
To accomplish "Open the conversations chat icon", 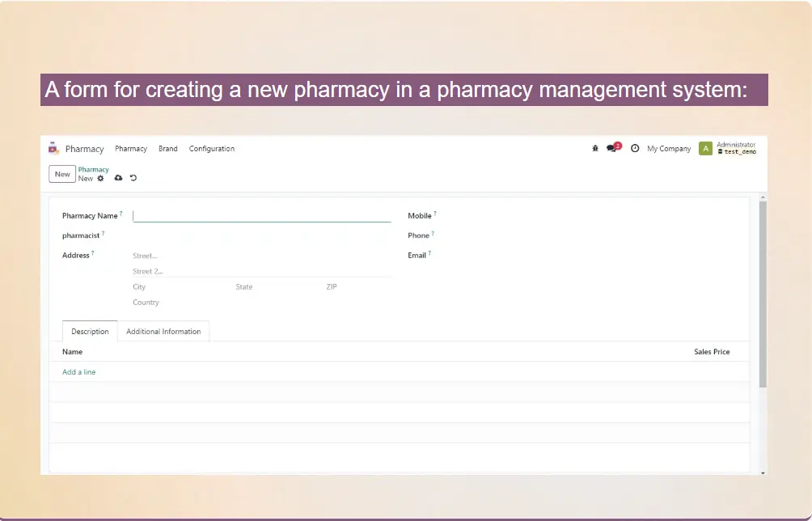I will [612, 149].
